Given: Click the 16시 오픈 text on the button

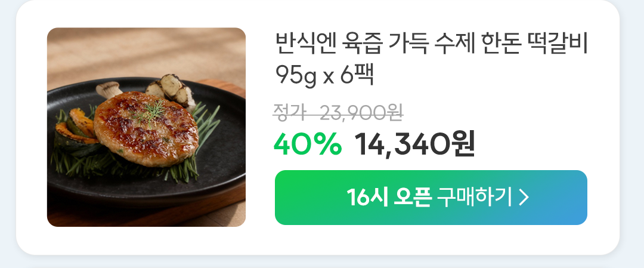Looking at the screenshot, I should point(389,198).
